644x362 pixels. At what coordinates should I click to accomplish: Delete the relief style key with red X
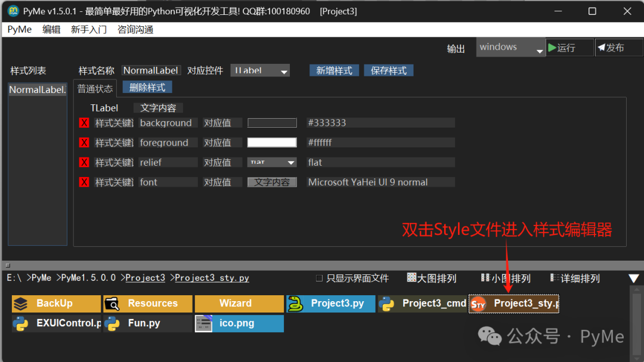click(x=84, y=162)
